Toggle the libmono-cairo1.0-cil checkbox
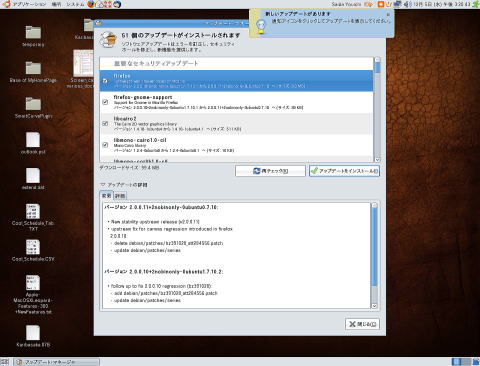480x366 pixels. pyautogui.click(x=105, y=145)
